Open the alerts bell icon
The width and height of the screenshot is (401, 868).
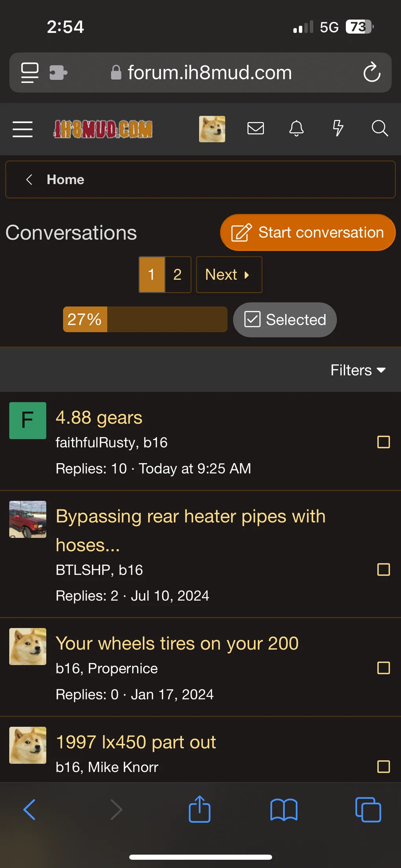tap(297, 129)
